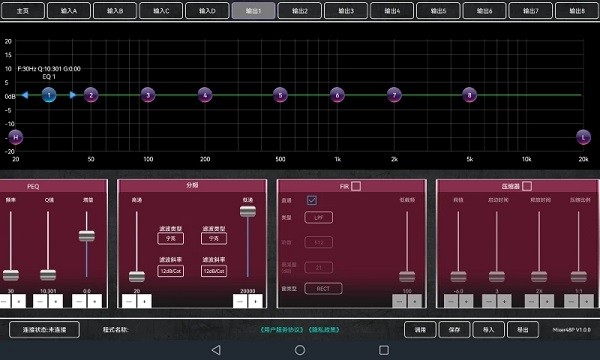Select EQ node 3 on the graph
600x360 pixels.
[148, 95]
